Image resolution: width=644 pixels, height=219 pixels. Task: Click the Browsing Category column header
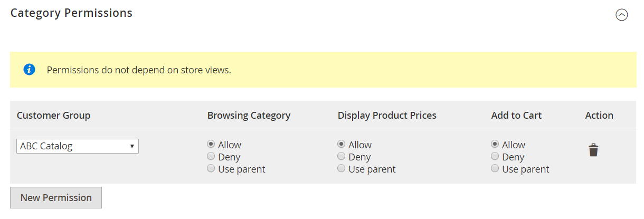[249, 116]
